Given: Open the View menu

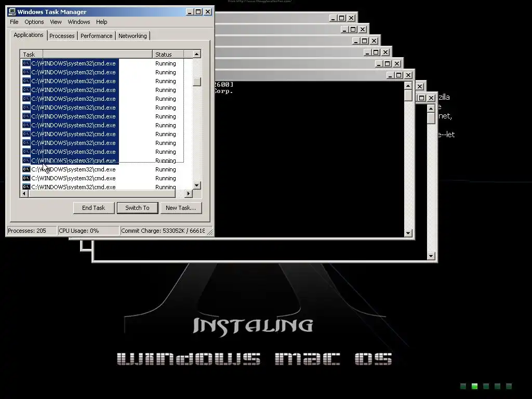Looking at the screenshot, I should 56,22.
